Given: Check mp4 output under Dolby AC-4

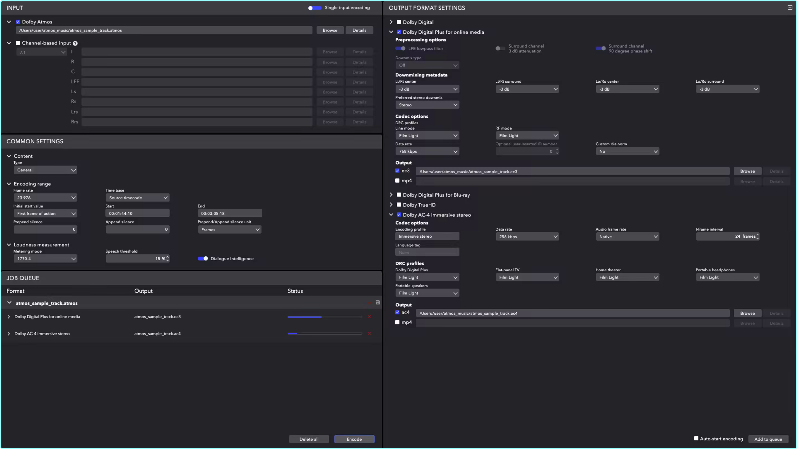Looking at the screenshot, I should pos(397,322).
